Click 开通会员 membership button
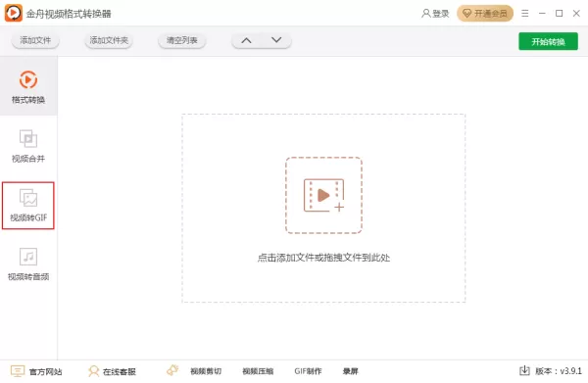588x383 pixels. [485, 14]
